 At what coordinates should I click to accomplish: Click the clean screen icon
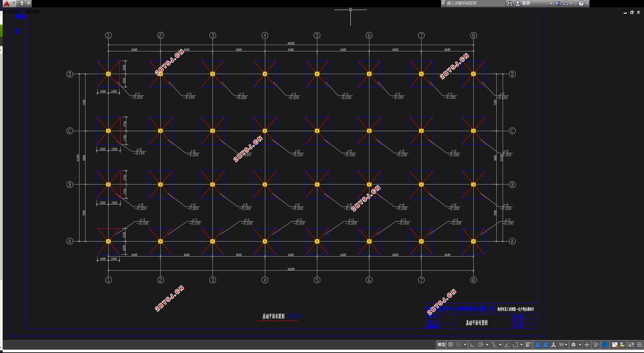pyautogui.click(x=631, y=345)
